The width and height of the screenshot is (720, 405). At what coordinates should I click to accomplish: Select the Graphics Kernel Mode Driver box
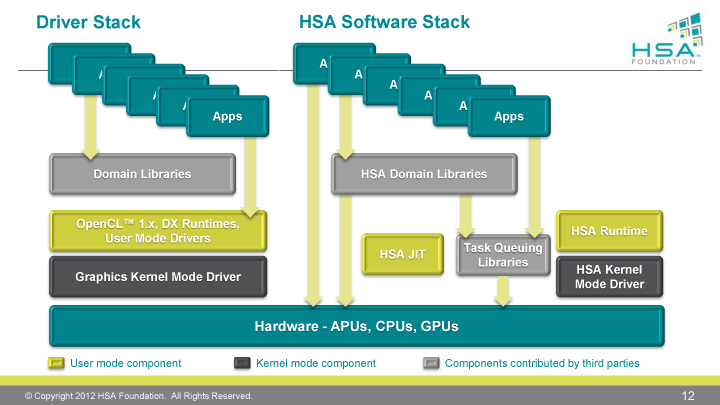158,277
